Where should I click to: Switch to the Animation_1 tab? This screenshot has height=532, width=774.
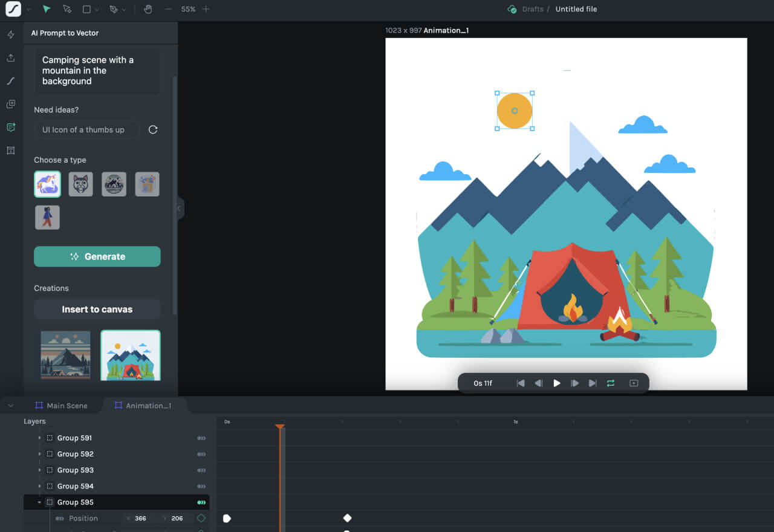143,406
